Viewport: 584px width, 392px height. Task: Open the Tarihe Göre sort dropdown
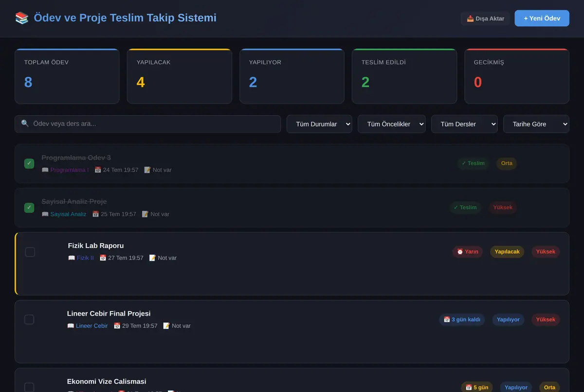click(x=536, y=124)
